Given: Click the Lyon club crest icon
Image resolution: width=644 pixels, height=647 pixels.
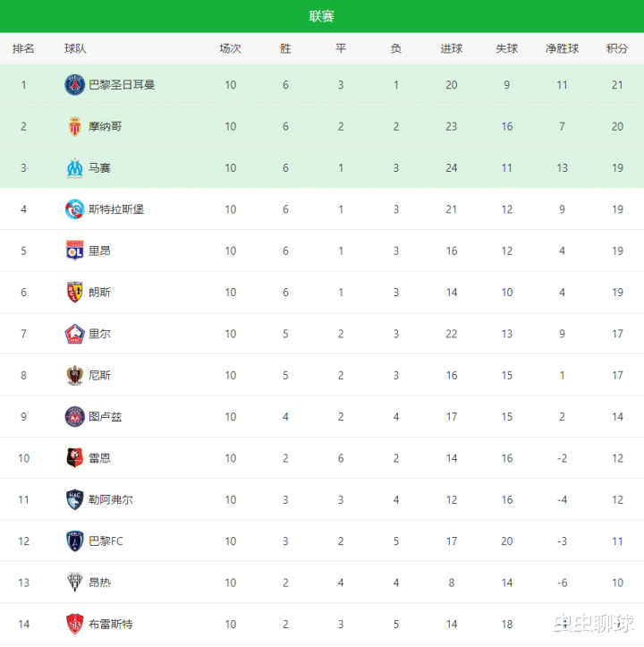Looking at the screenshot, I should pos(75,251).
